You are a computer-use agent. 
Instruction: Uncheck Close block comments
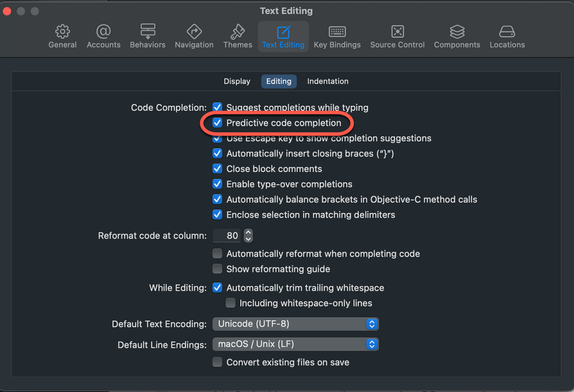(x=217, y=168)
